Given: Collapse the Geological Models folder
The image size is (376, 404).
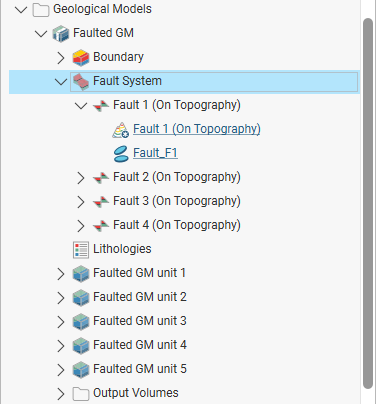Looking at the screenshot, I should click(21, 9).
